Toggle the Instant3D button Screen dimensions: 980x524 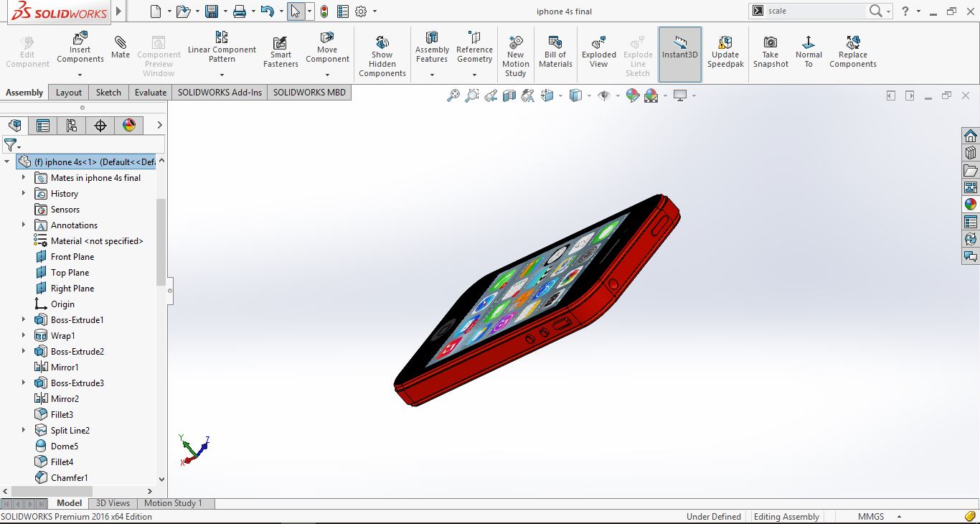(x=680, y=55)
